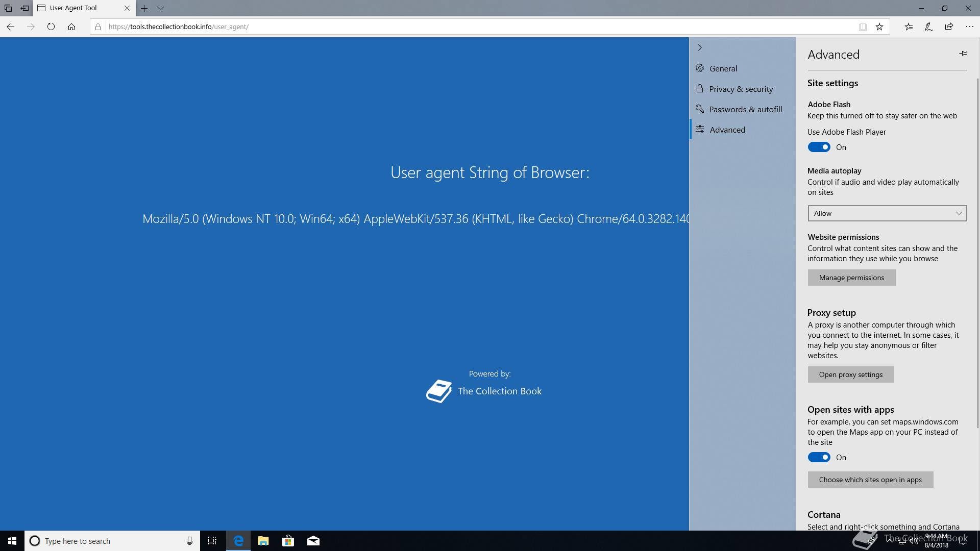Select the Advanced settings section

(x=742, y=130)
